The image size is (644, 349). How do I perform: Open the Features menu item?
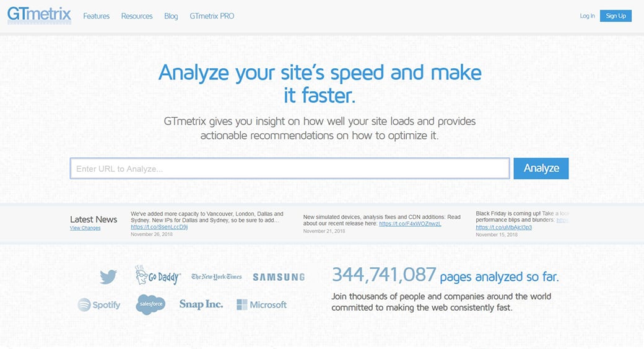click(x=96, y=16)
